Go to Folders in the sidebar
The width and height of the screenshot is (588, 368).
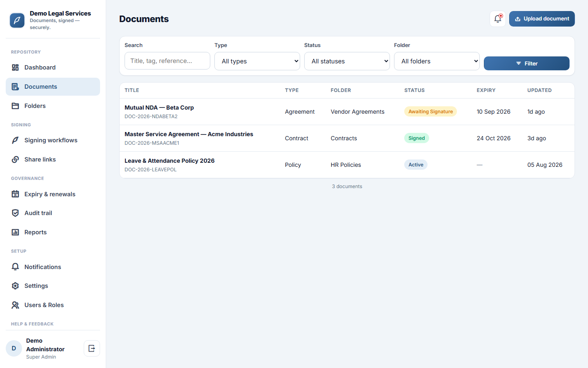[x=53, y=106]
